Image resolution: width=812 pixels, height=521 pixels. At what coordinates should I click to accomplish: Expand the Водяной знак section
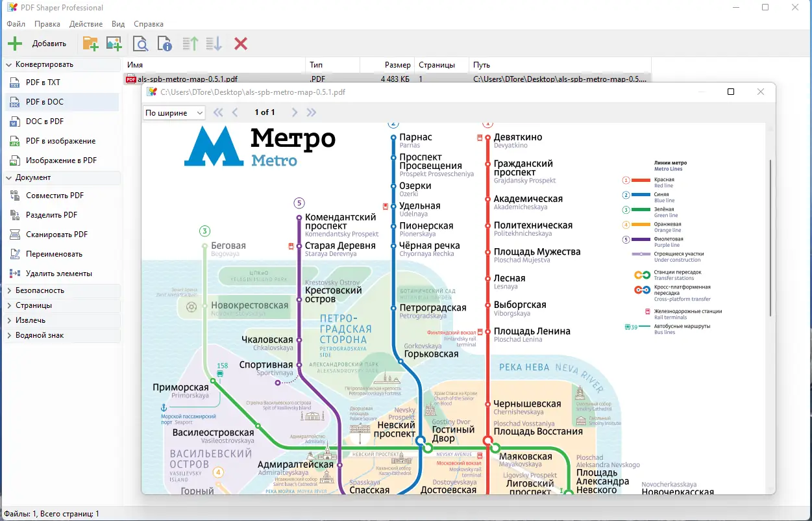62,335
